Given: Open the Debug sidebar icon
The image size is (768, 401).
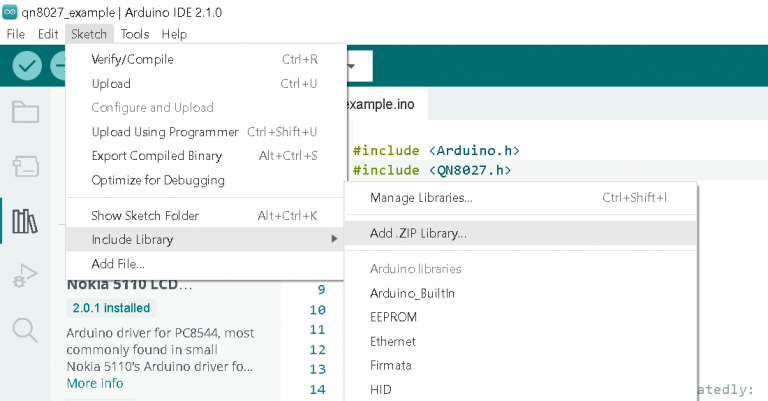Looking at the screenshot, I should (x=24, y=276).
